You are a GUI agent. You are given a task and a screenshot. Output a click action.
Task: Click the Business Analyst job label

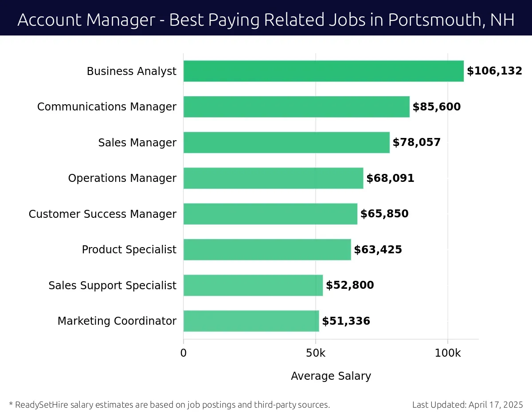tap(131, 71)
